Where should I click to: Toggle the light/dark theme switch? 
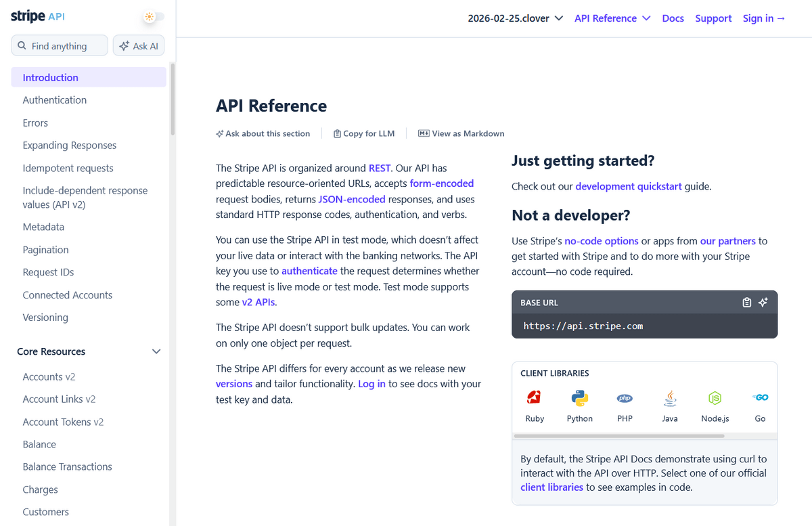coord(154,17)
